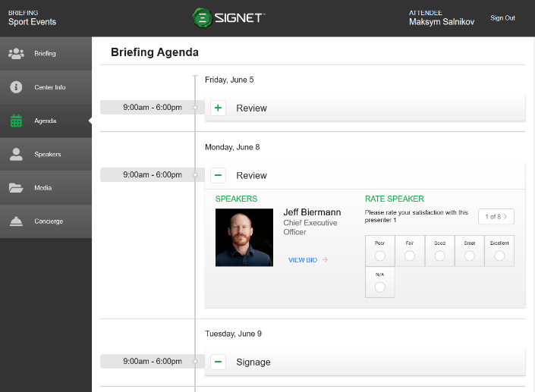Expand the Friday June 5 Review session

(x=219, y=108)
